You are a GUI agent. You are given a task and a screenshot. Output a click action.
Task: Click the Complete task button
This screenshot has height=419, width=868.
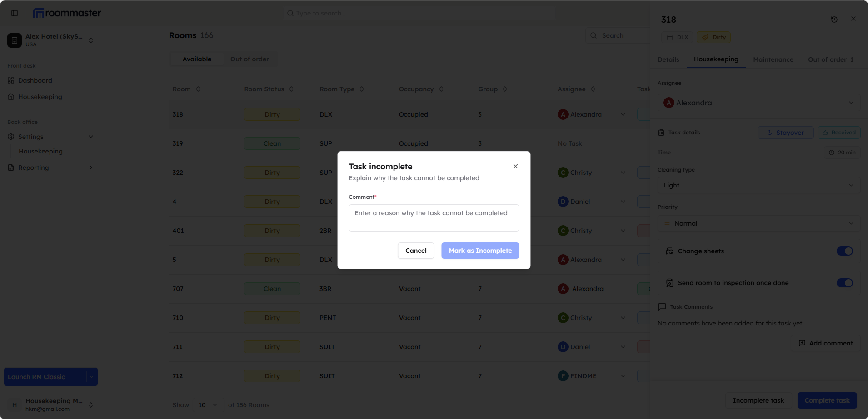[827, 400]
